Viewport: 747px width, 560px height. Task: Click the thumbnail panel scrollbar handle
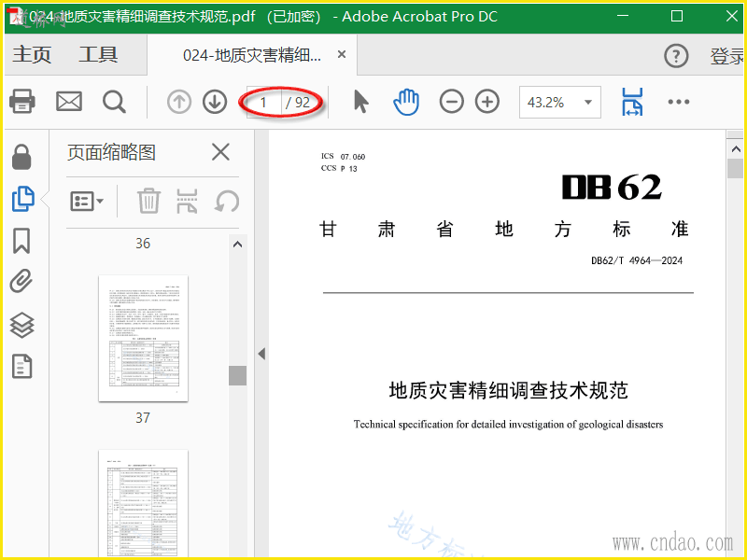pos(238,375)
